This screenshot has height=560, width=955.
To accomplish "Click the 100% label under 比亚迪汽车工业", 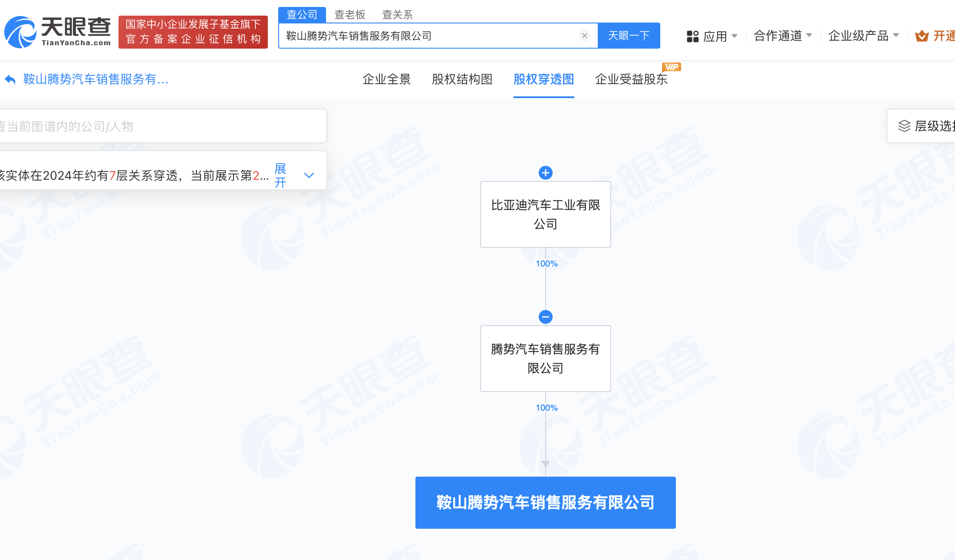I will tap(547, 264).
